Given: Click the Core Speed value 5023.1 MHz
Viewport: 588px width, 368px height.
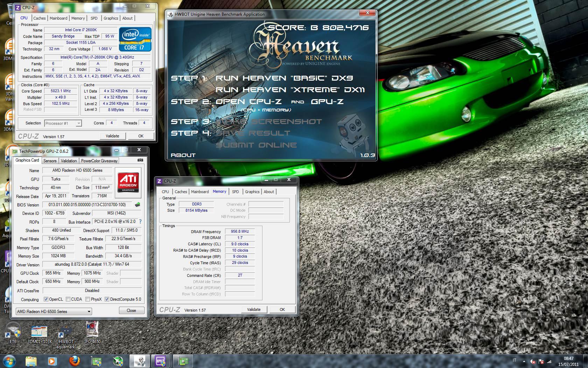Looking at the screenshot, I should (x=61, y=91).
